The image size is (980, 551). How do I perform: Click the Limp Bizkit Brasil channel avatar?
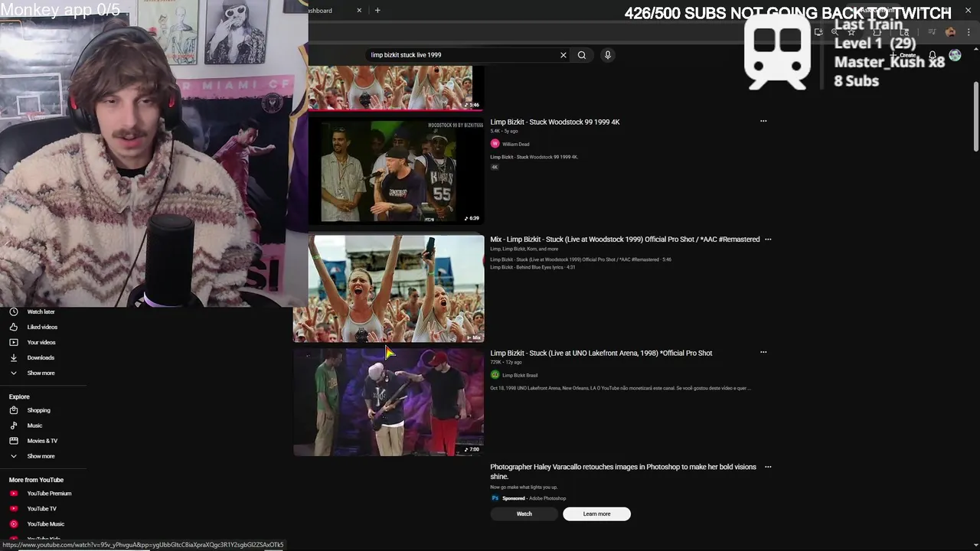tap(495, 375)
